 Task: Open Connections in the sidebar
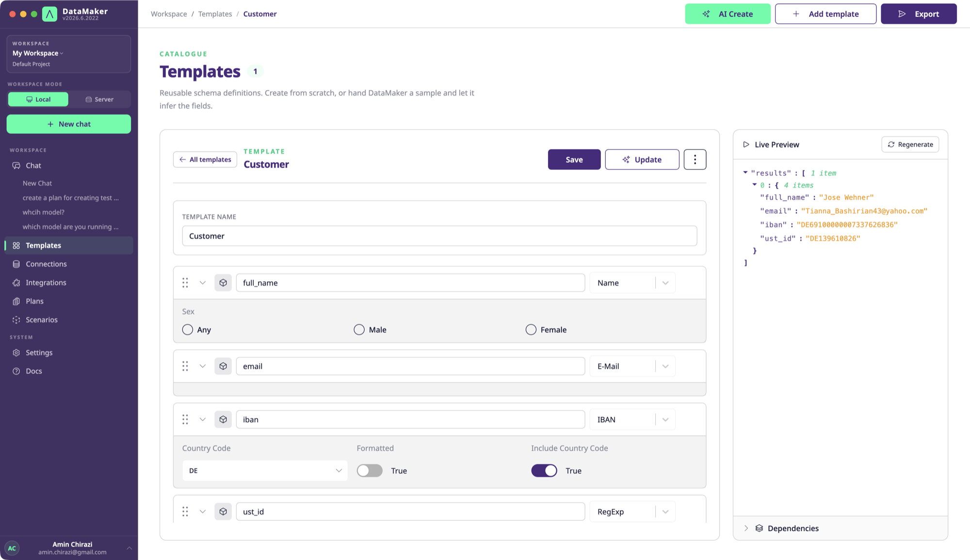69,264
